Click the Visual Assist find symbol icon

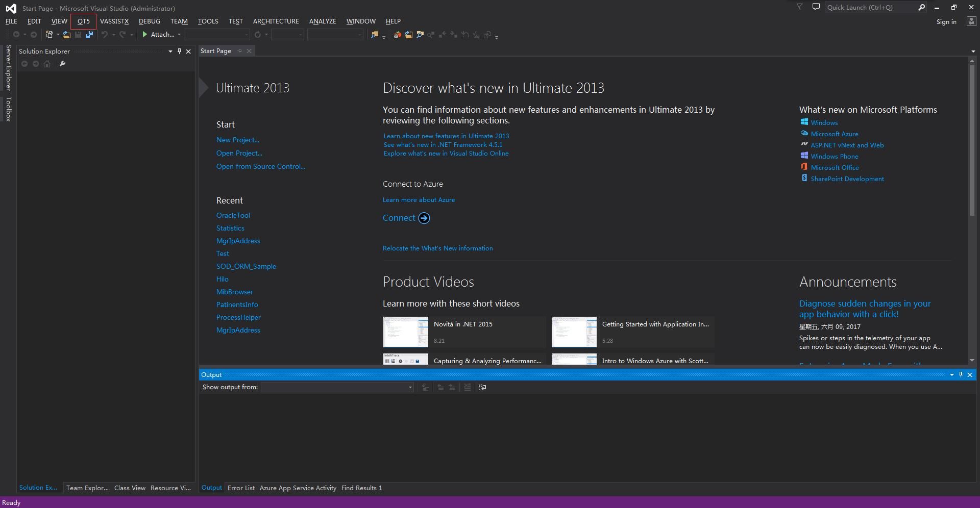[420, 35]
